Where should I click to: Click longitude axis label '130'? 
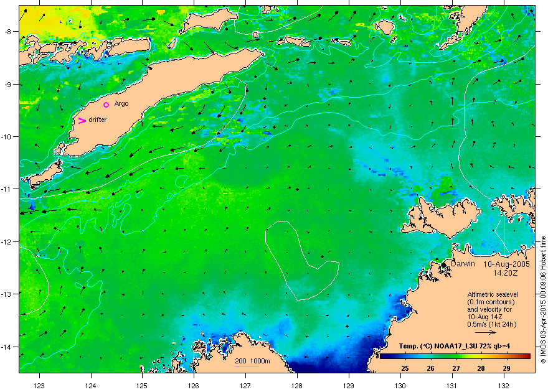click(x=400, y=386)
